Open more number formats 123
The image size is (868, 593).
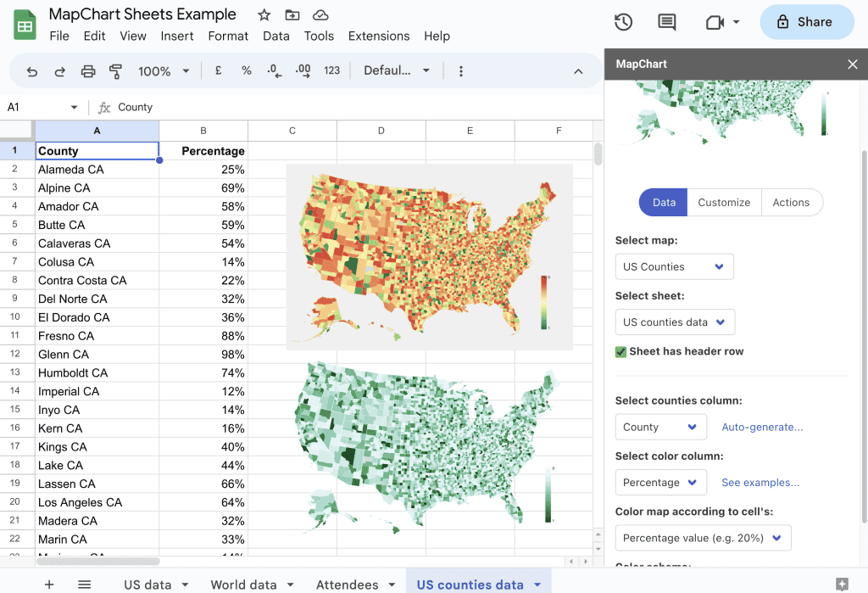(331, 70)
